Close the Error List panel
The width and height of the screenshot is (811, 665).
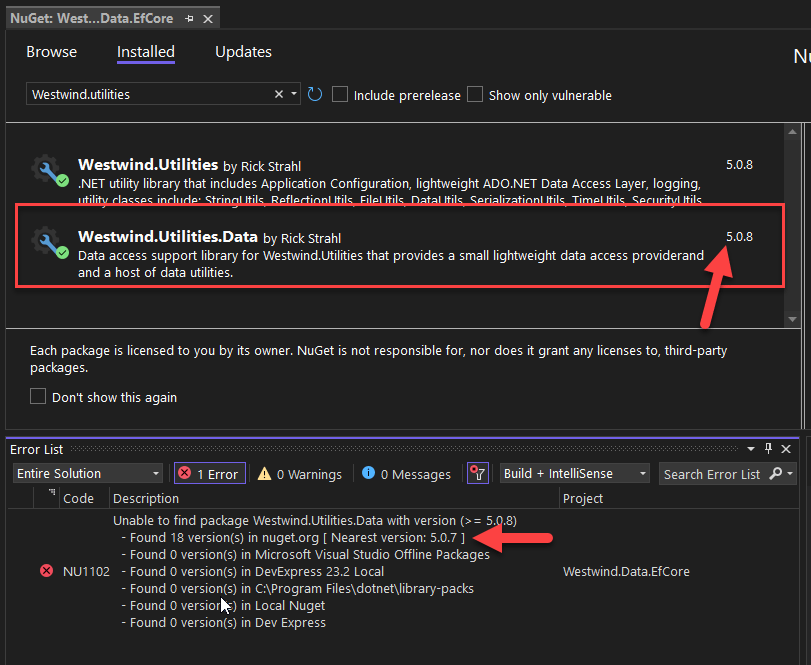coord(786,449)
